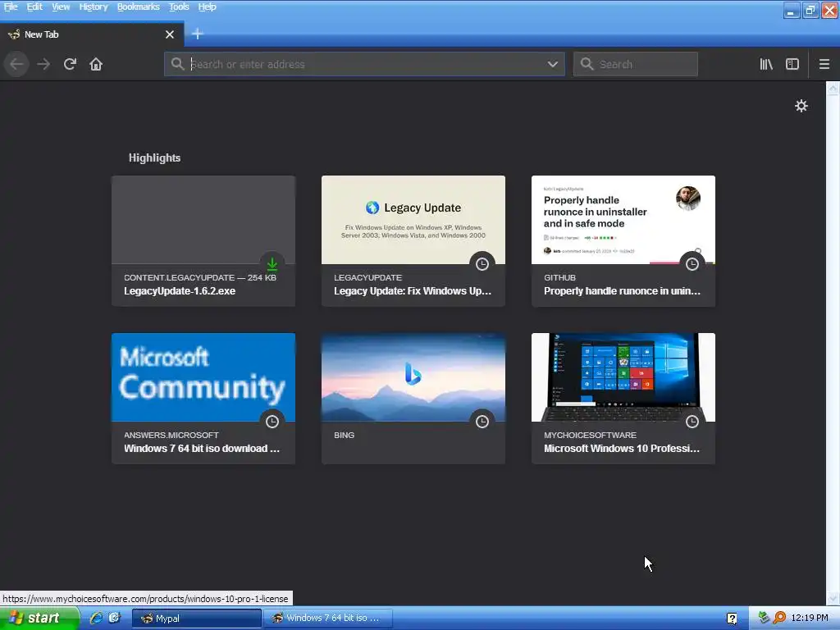The image size is (840, 630).
Task: Open the home page via house icon
Action: [x=96, y=64]
